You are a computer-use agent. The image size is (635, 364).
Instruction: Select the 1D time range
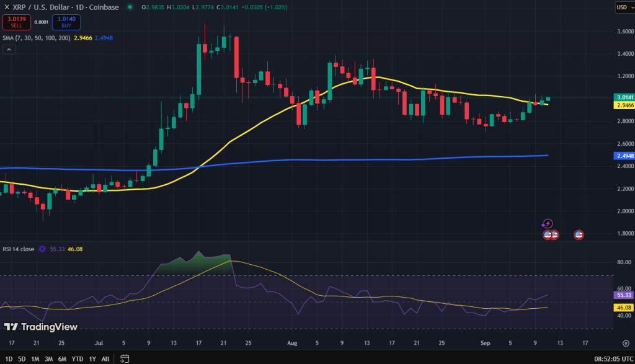[9, 359]
